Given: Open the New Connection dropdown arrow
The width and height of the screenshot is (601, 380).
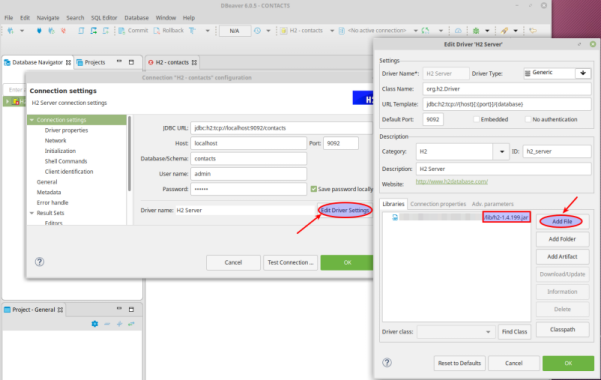Looking at the screenshot, I should click(x=22, y=31).
